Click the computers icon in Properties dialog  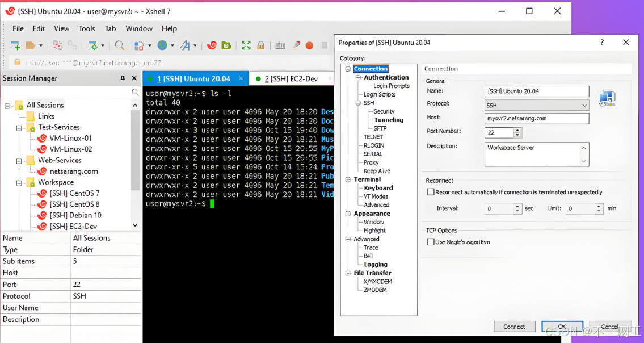click(607, 99)
